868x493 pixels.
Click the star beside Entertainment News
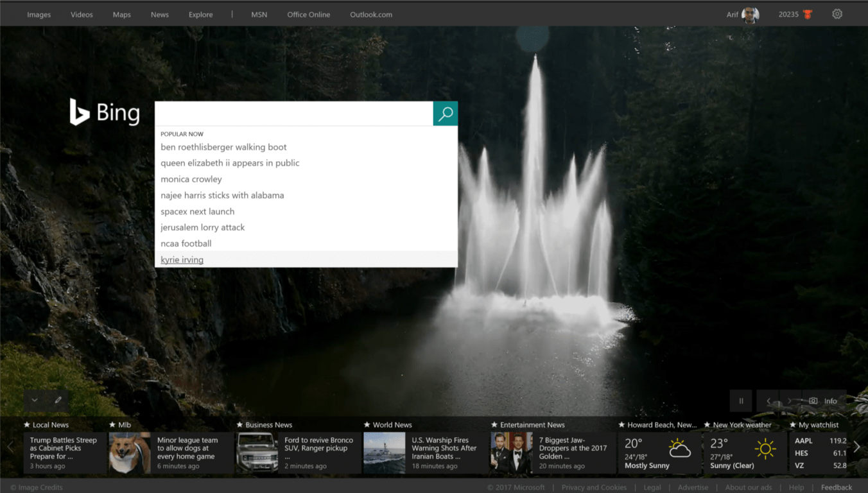[494, 425]
